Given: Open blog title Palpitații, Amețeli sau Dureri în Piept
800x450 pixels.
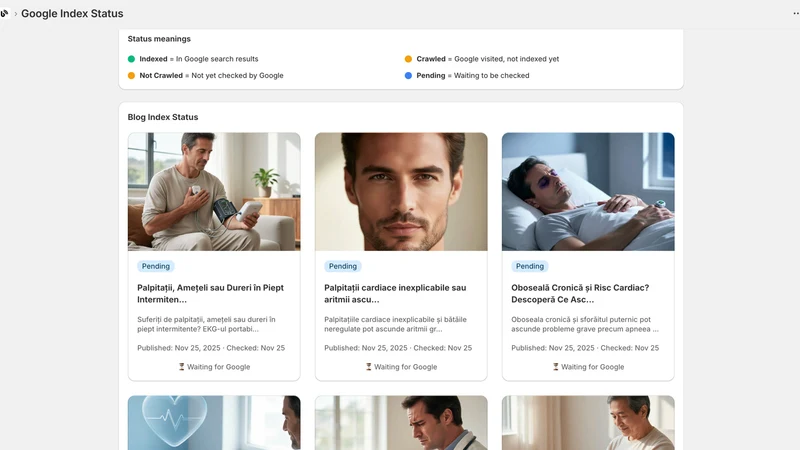Looking at the screenshot, I should point(210,293).
